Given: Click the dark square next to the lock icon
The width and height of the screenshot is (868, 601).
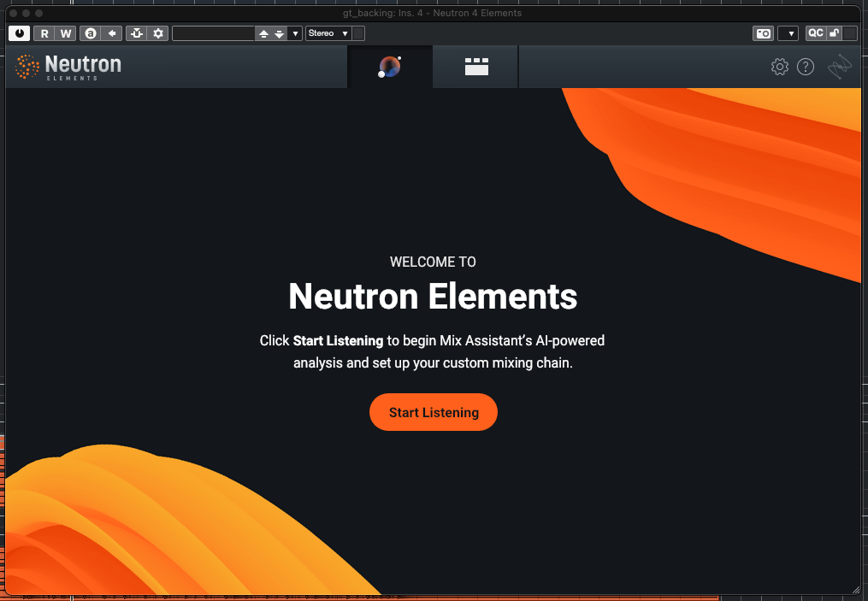Looking at the screenshot, I should [850, 33].
